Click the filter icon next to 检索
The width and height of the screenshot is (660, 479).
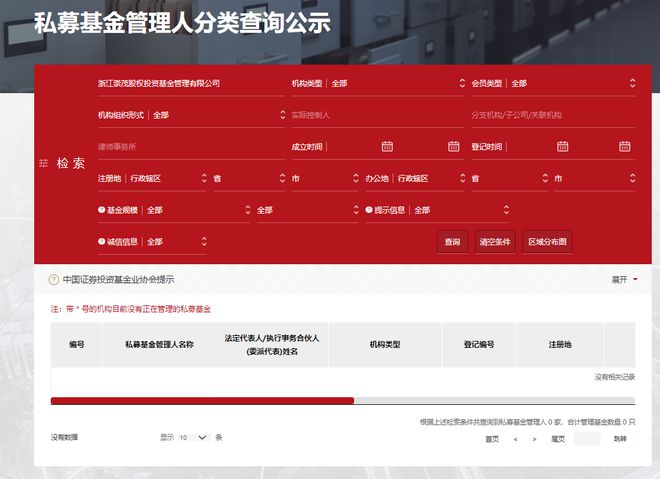(x=43, y=163)
